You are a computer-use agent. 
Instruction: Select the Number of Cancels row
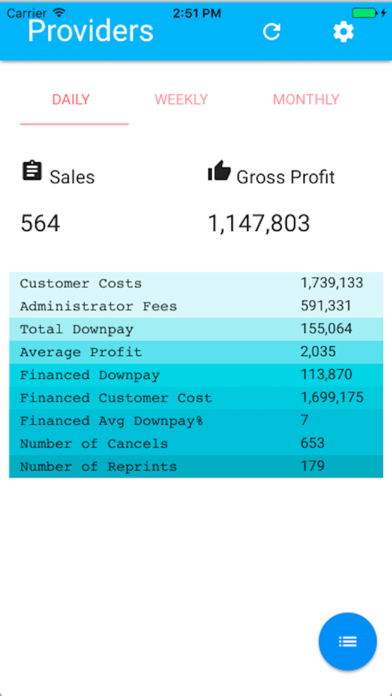pos(196,443)
